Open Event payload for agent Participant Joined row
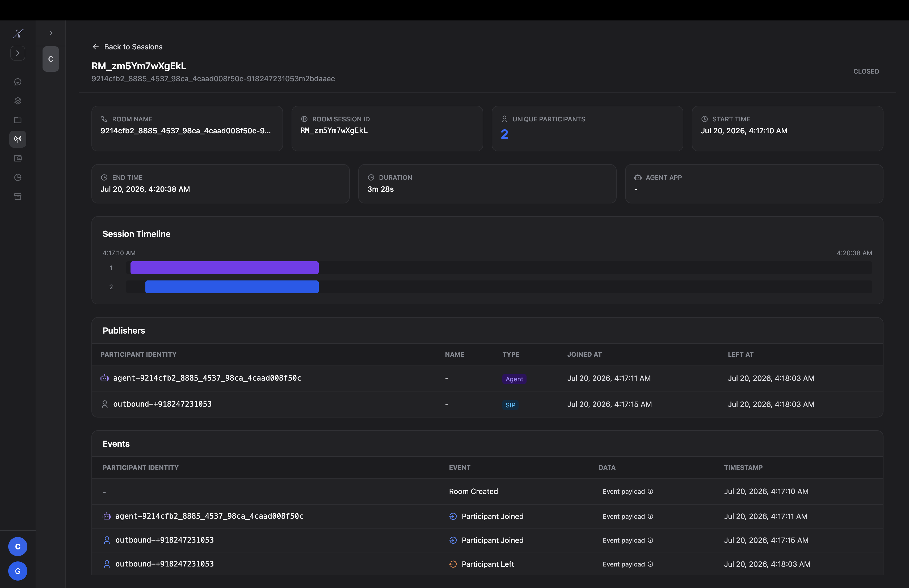909x588 pixels. (x=628, y=516)
